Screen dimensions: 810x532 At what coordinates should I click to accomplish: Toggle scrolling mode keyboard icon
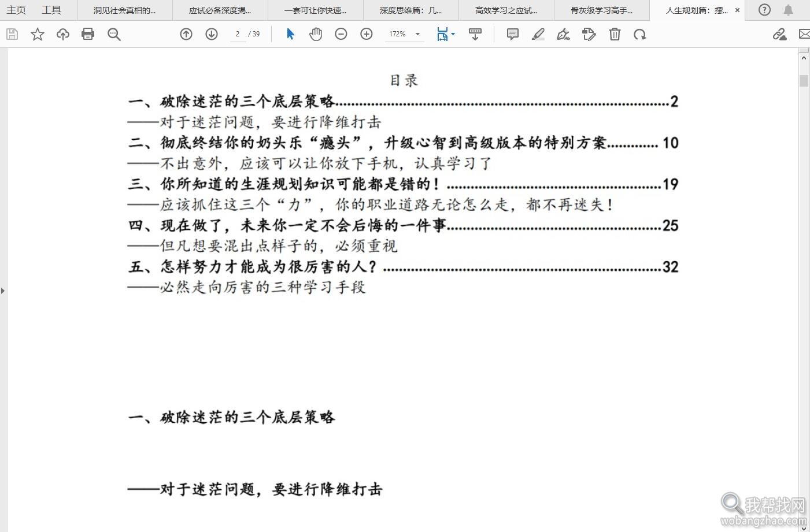(475, 35)
